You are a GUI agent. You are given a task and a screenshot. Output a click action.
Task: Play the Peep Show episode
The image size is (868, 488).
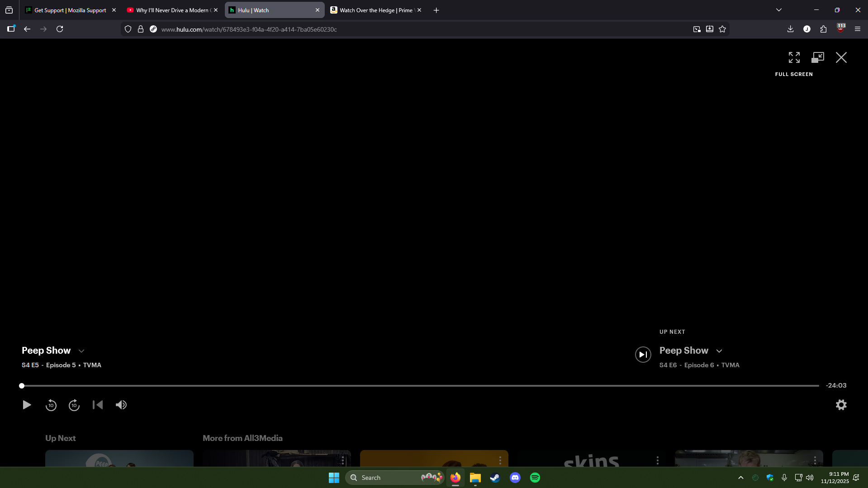(x=27, y=405)
